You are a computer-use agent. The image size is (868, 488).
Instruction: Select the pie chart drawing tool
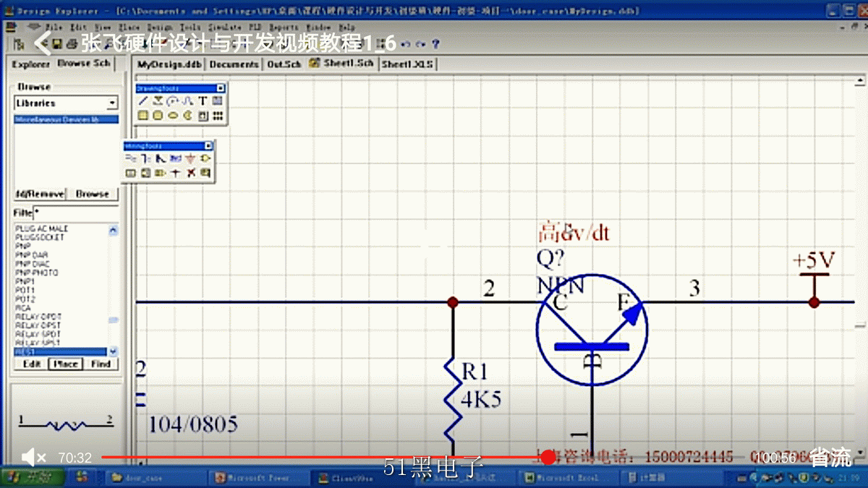[x=187, y=116]
